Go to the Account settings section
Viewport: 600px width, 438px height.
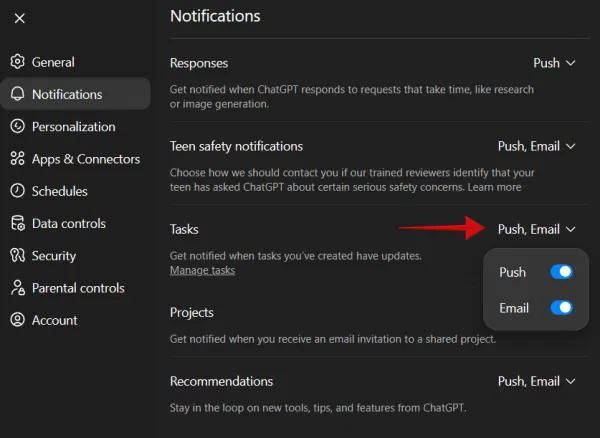(54, 320)
